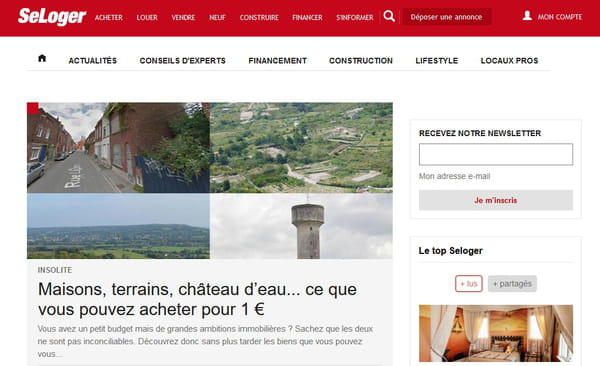Select the '+ partagés' toggle
The image size is (600, 366).
point(512,284)
